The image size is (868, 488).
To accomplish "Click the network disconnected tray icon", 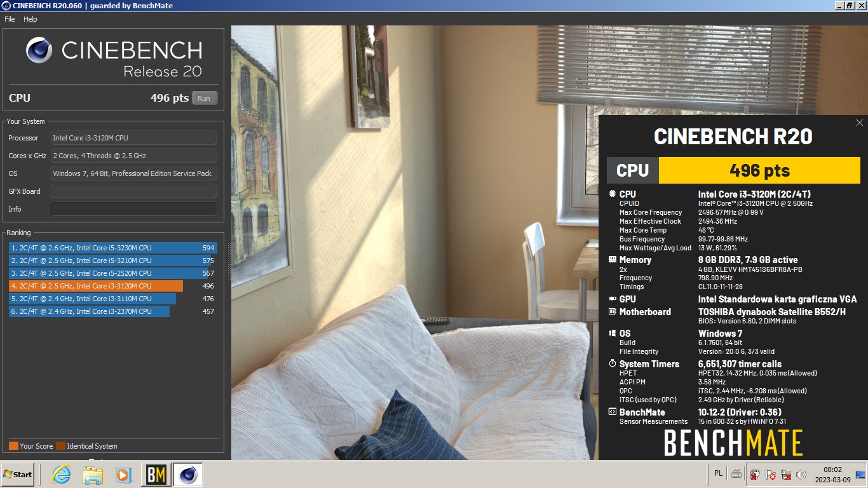I will click(786, 475).
